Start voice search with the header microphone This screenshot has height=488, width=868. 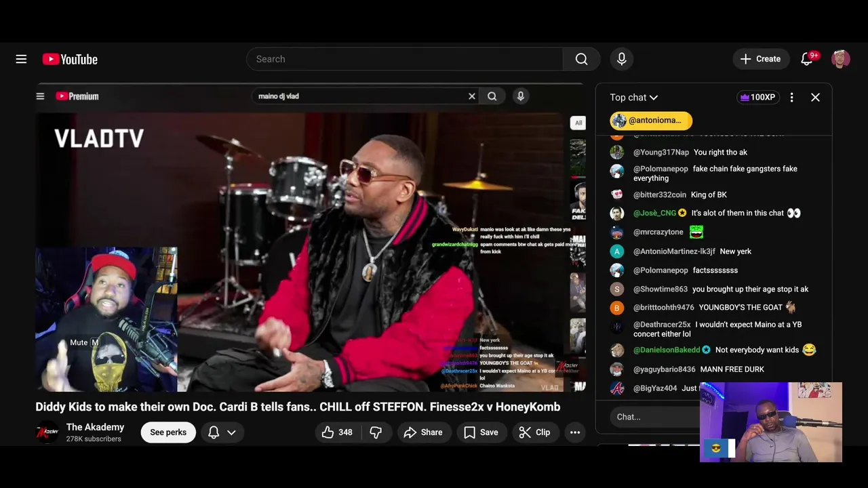[x=621, y=59]
